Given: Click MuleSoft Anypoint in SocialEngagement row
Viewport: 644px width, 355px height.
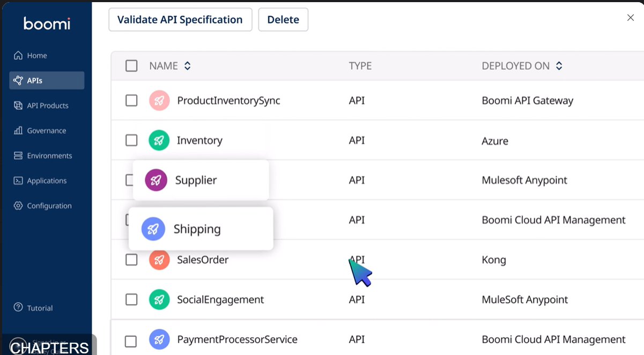Looking at the screenshot, I should [x=525, y=300].
